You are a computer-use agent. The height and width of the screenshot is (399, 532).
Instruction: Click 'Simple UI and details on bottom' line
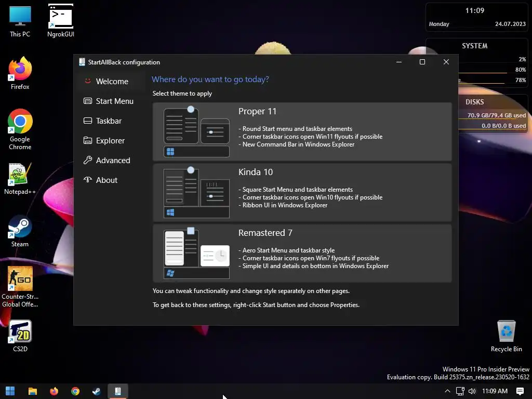[313, 265]
